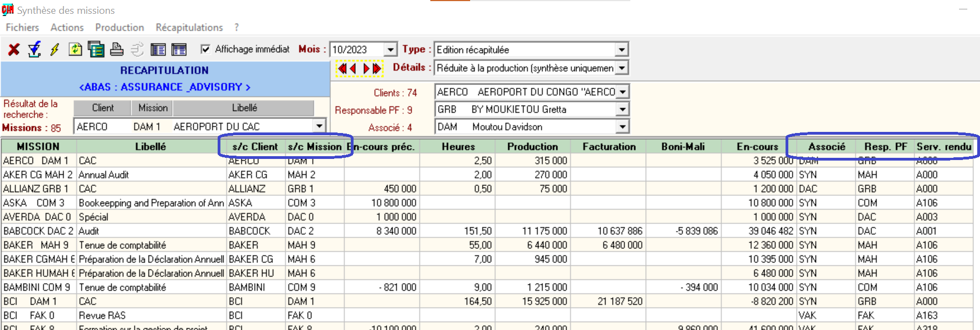This screenshot has height=330, width=980.
Task: Click the RECAPITULATION heading banner
Action: 165,70
